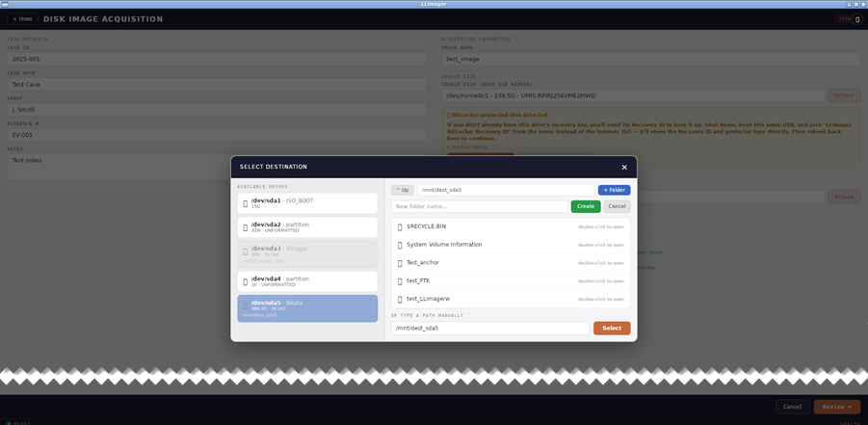Viewport: 868px width, 425px height.
Task: Click the Case Name field
Action: (x=217, y=84)
